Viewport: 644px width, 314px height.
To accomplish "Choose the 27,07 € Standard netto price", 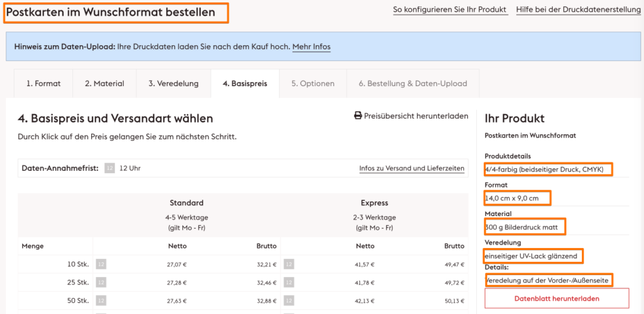I will coord(178,264).
